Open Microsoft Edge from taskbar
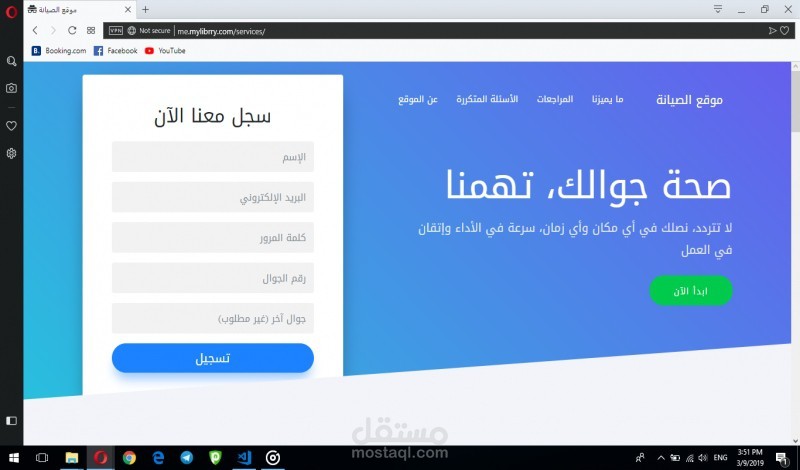Screen dimensions: 800x470 [158, 458]
